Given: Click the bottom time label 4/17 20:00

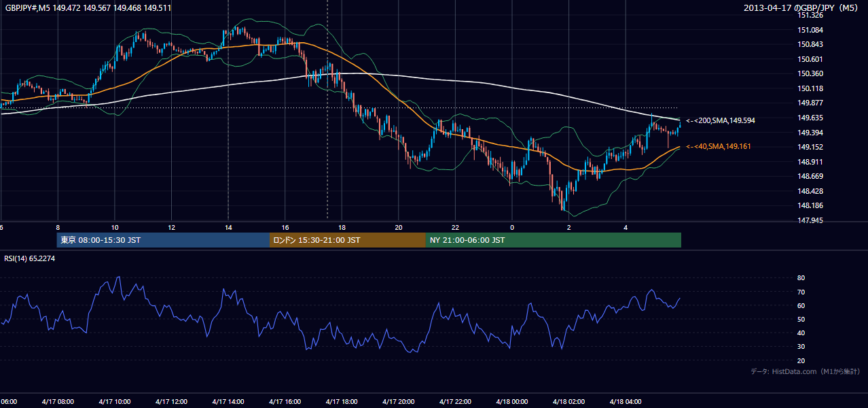Looking at the screenshot, I should click(399, 401).
